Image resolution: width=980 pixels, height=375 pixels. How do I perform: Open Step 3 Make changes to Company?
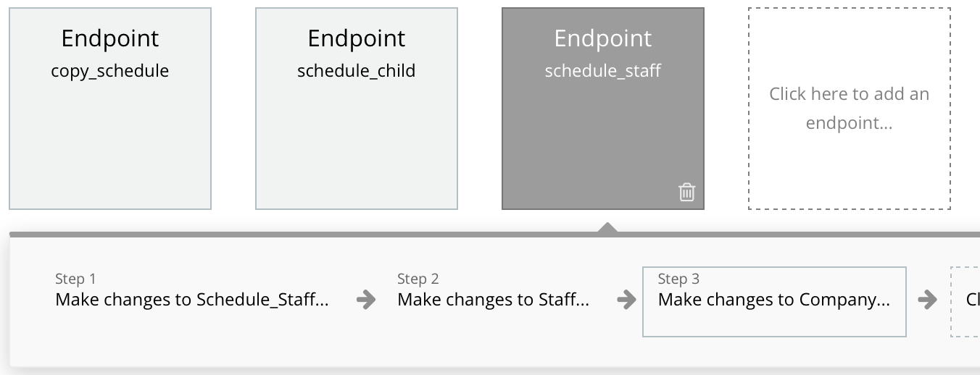pyautogui.click(x=774, y=302)
